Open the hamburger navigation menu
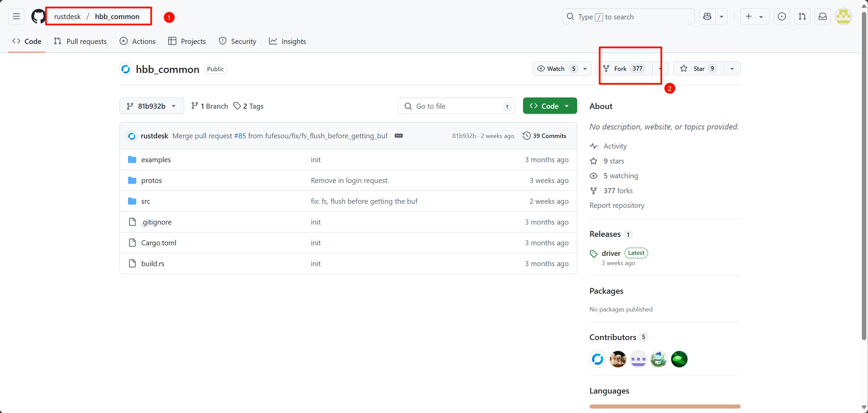Screen dimensions: 868x413 (x=16, y=16)
